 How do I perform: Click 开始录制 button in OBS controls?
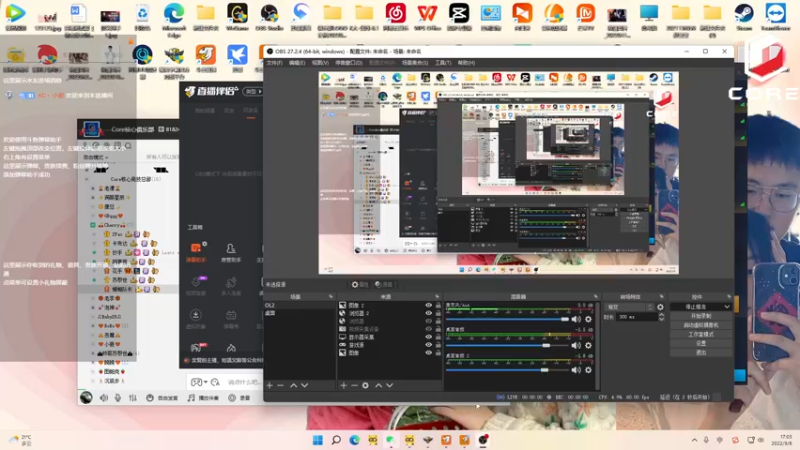click(x=701, y=316)
